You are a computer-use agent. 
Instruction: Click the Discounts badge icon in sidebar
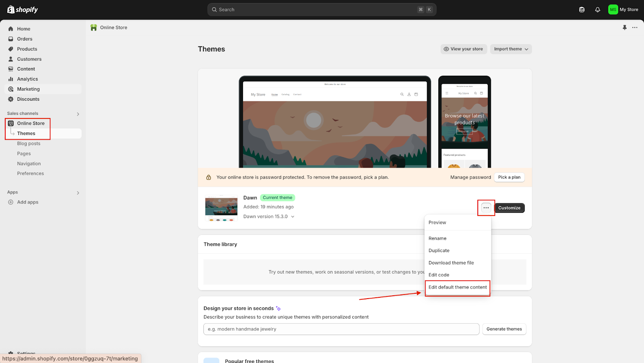click(x=11, y=99)
